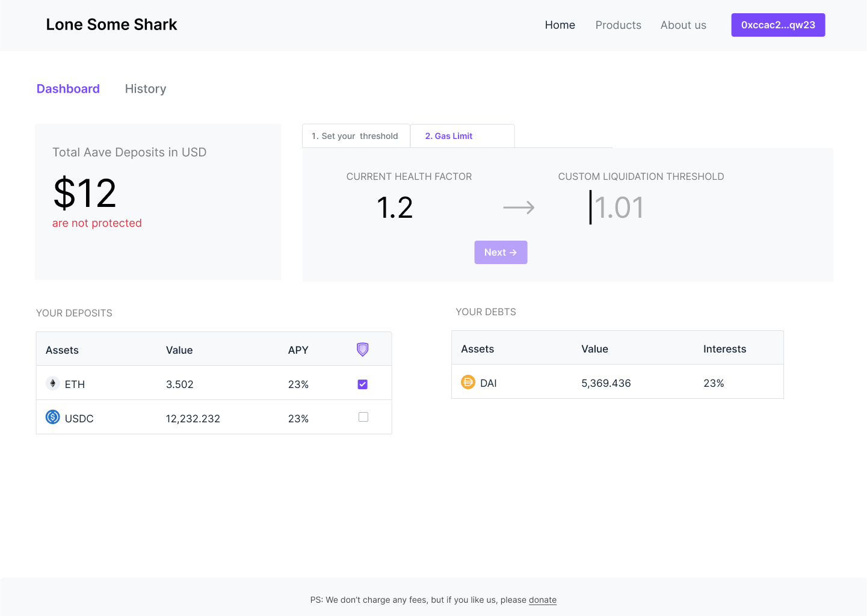
Task: Click the Lone Some Shark logo title
Action: pos(112,25)
